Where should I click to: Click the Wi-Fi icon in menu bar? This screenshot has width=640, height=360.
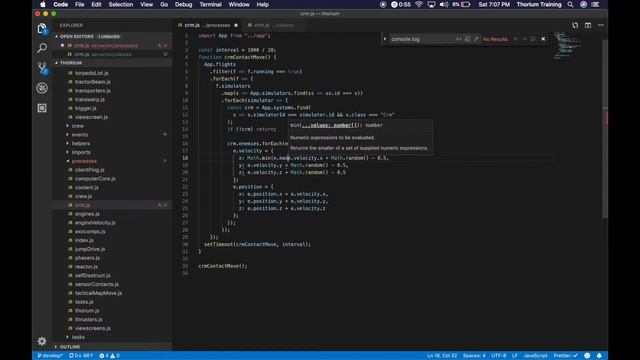419,4
